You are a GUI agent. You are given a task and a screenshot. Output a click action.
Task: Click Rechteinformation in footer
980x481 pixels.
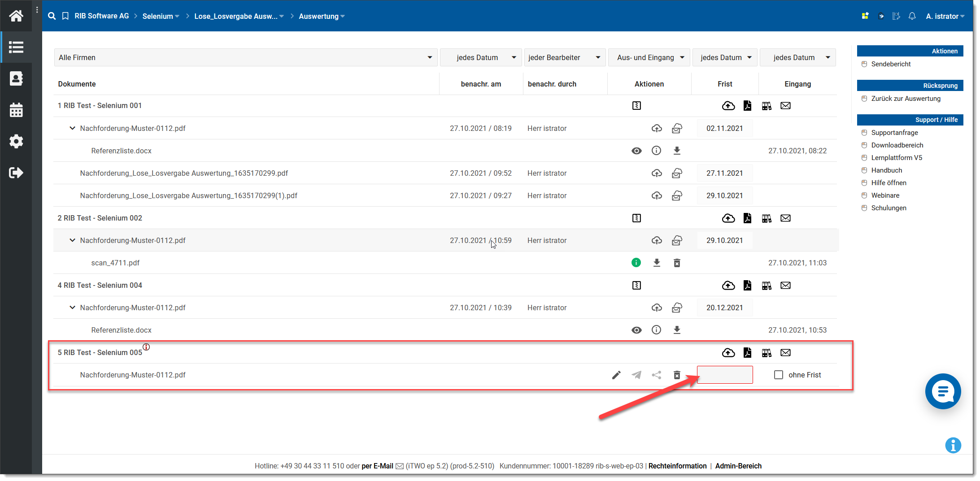677,466
